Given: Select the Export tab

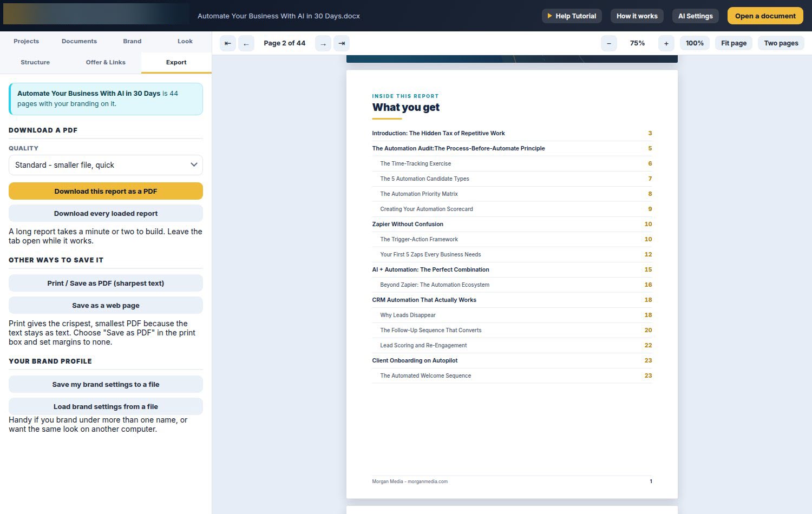Looking at the screenshot, I should (176, 62).
